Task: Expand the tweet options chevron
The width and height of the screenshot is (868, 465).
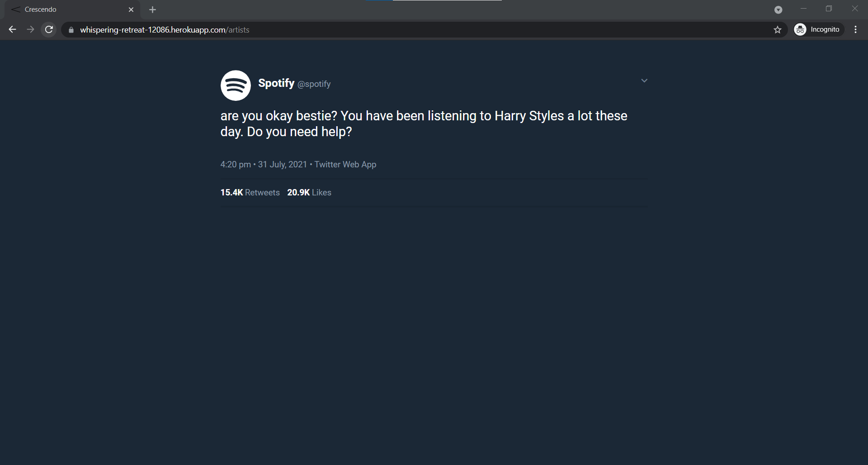Action: click(x=644, y=81)
